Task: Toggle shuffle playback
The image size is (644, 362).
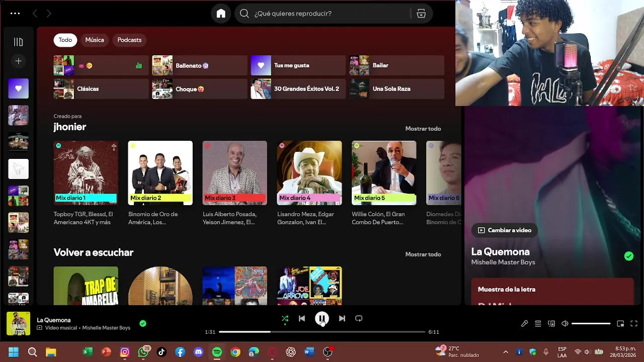Action: (x=285, y=318)
